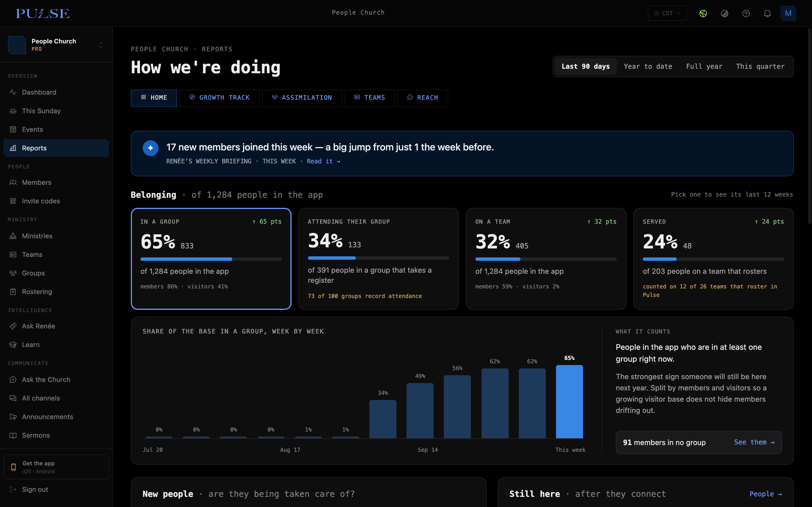
Task: Open the theme icon beside the globe
Action: point(724,14)
